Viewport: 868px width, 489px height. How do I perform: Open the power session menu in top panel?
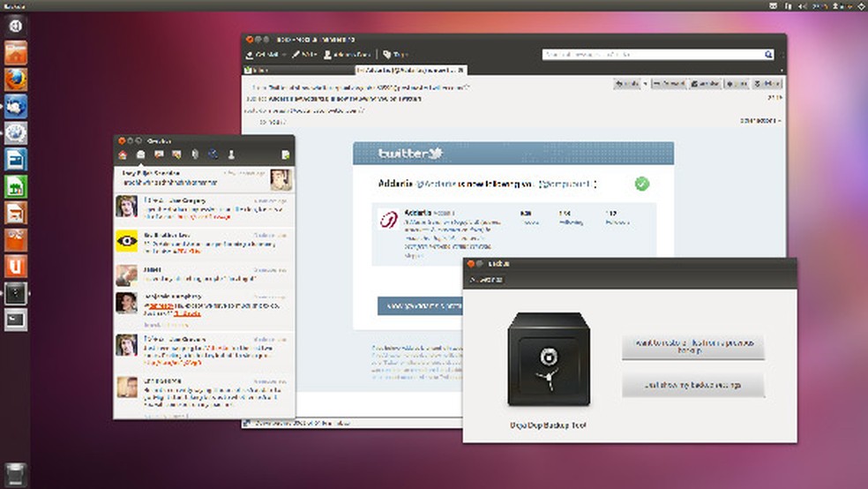(x=861, y=5)
